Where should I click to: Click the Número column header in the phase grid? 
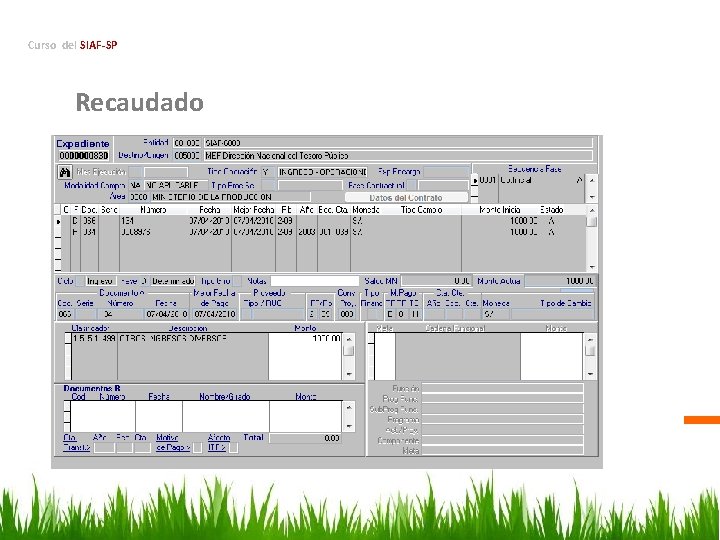tap(153, 210)
